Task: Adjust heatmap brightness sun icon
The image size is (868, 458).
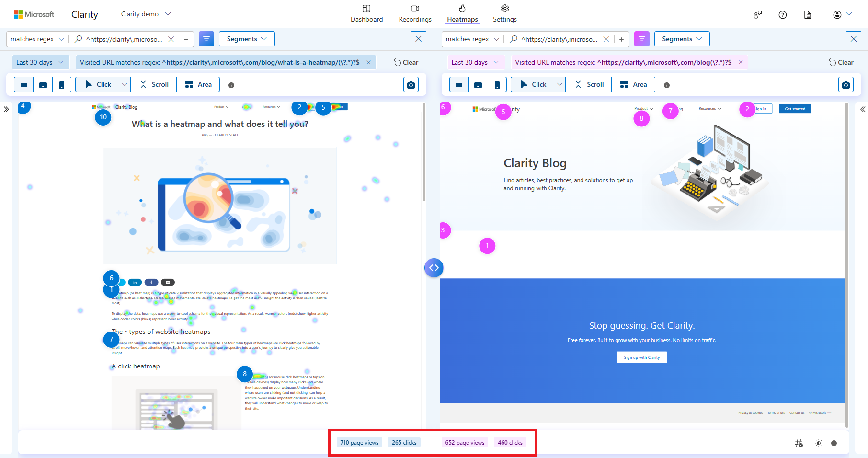Action: point(819,443)
